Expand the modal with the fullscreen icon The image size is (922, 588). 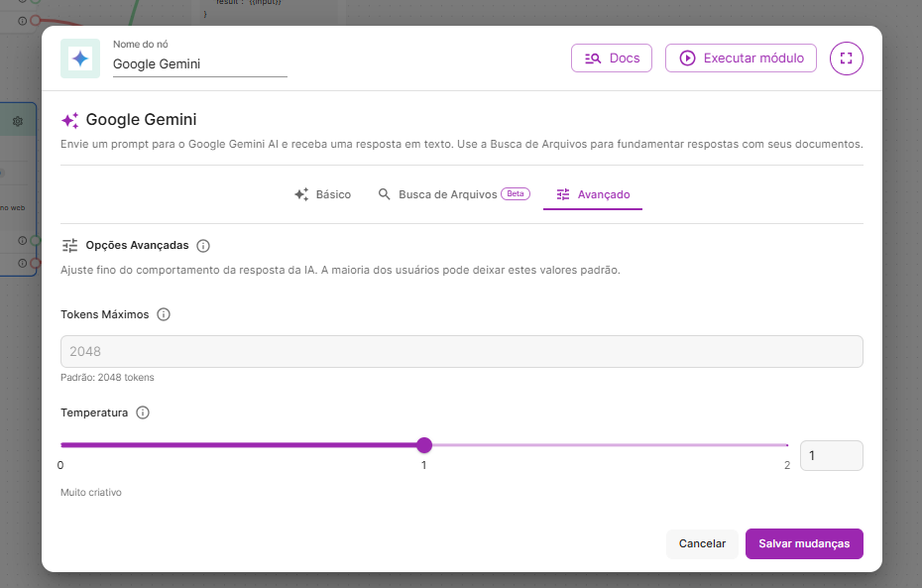pyautogui.click(x=846, y=59)
